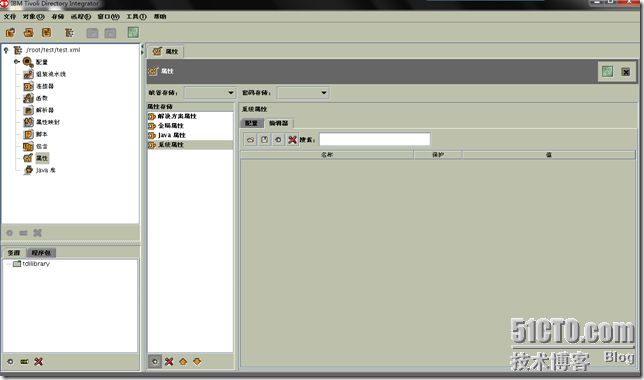Click the red X delete icon beside 搜索
This screenshot has width=644, height=380.
pyautogui.click(x=292, y=140)
